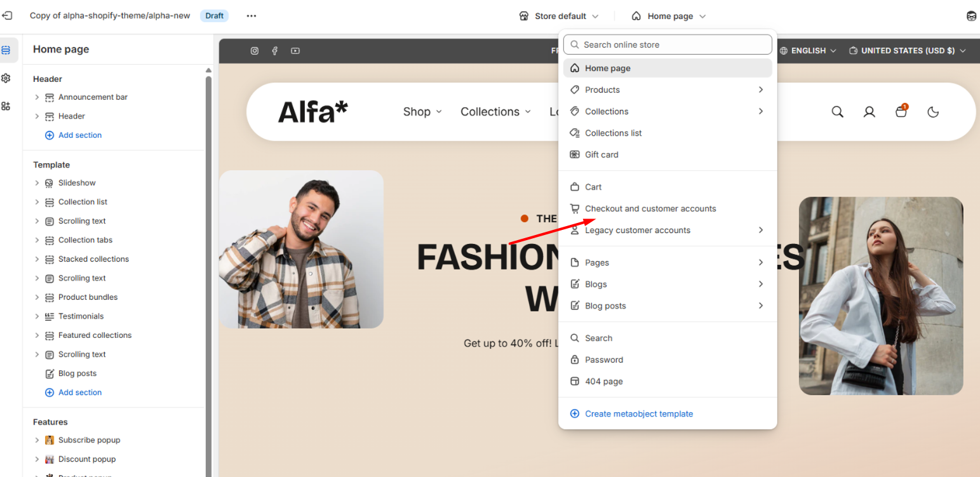
Task: Select Collections list template
Action: (x=668, y=133)
